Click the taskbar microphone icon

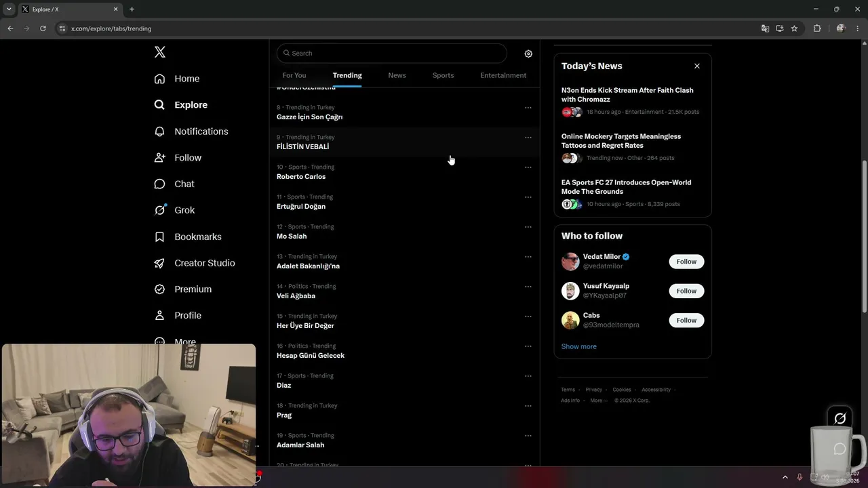click(x=800, y=477)
